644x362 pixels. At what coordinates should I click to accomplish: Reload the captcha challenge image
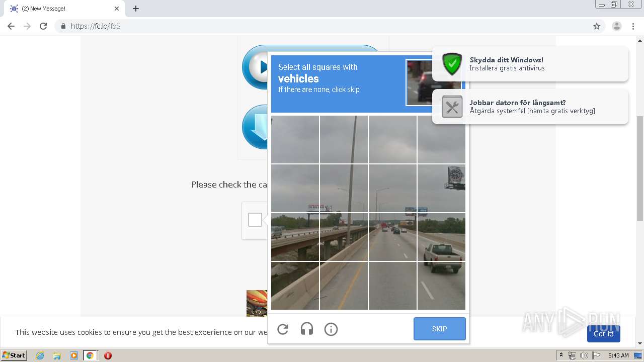283,329
